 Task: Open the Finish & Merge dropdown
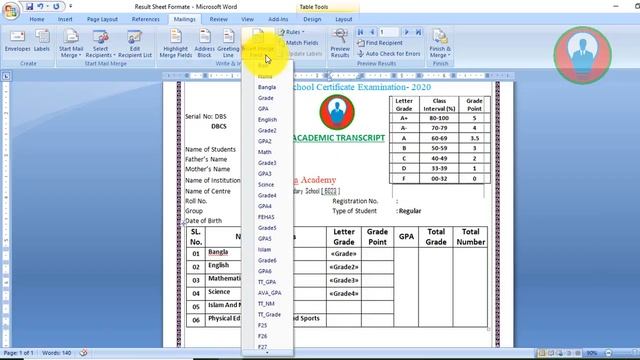click(440, 44)
